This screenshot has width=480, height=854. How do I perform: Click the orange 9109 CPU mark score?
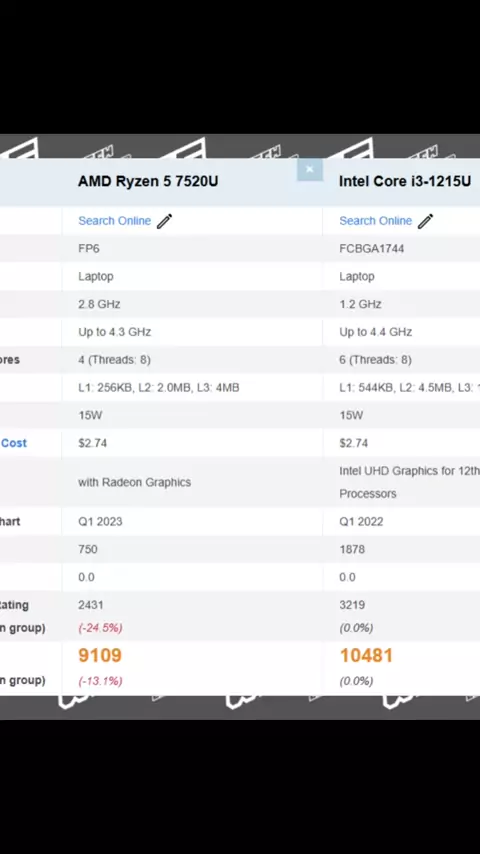(x=100, y=655)
